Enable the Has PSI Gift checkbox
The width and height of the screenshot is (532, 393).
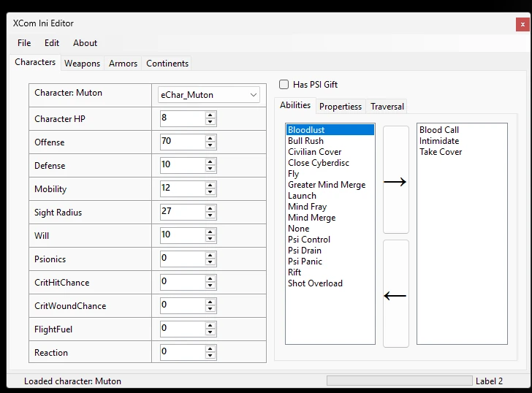[284, 85]
